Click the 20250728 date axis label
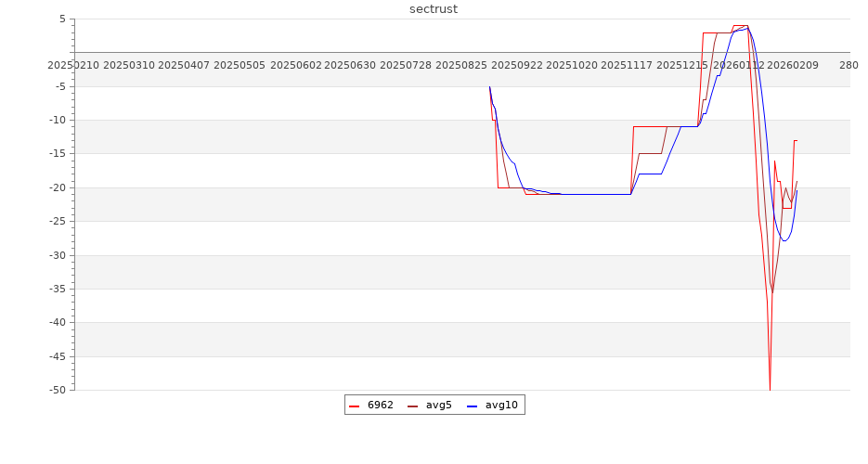Image resolution: width=868 pixels, height=464 pixels. coord(406,65)
